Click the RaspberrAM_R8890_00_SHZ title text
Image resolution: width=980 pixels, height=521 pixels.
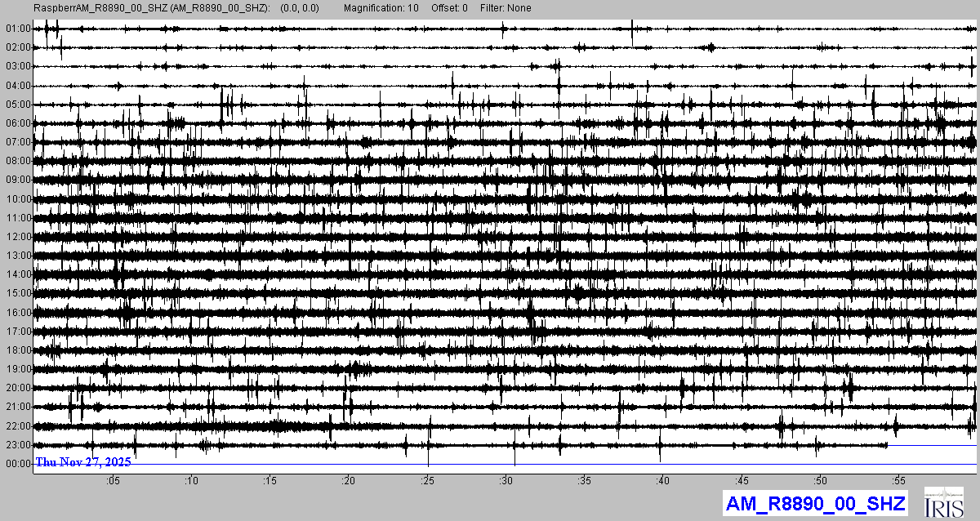(x=152, y=8)
